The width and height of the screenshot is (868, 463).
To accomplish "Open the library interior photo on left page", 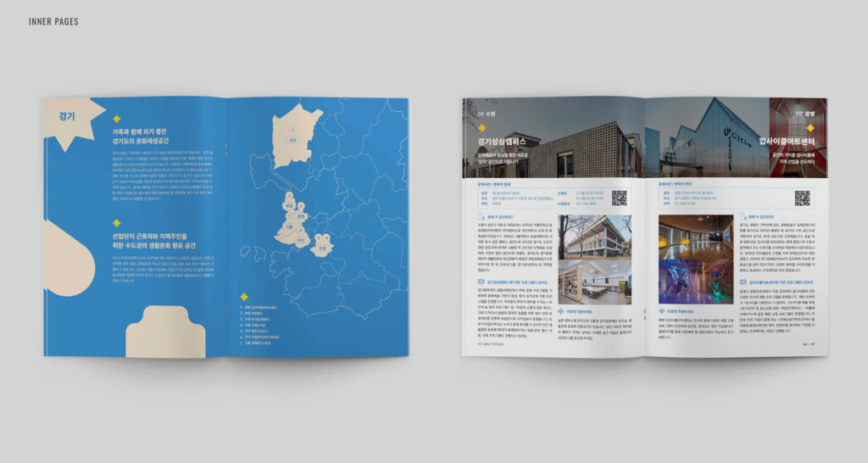I will point(594,283).
